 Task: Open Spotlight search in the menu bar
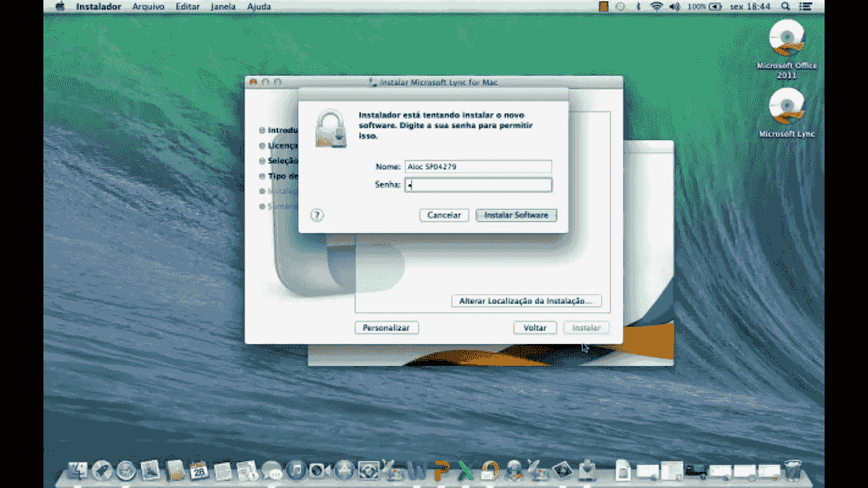pyautogui.click(x=784, y=6)
